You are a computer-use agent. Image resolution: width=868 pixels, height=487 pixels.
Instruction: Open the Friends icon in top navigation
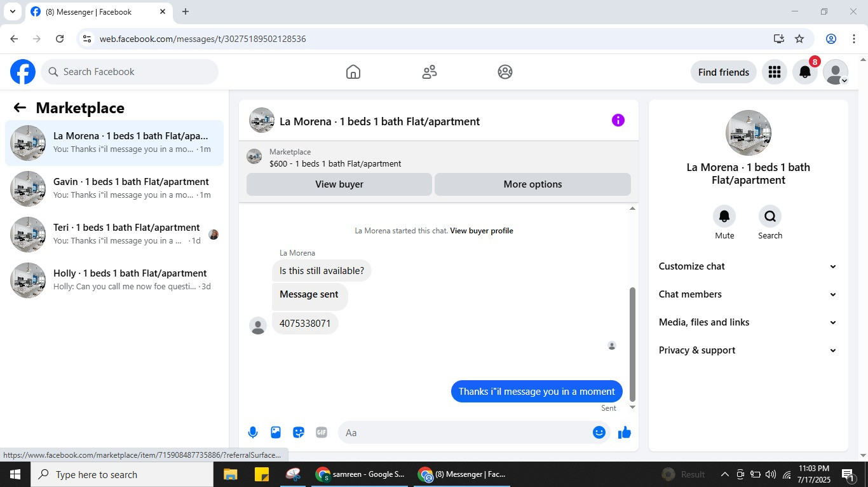pos(430,72)
